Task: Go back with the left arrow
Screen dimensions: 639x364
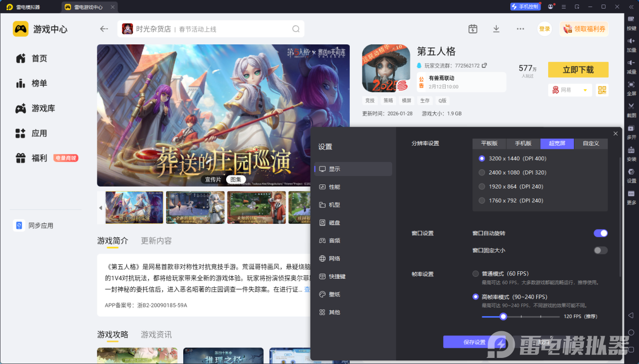Action: [x=104, y=29]
